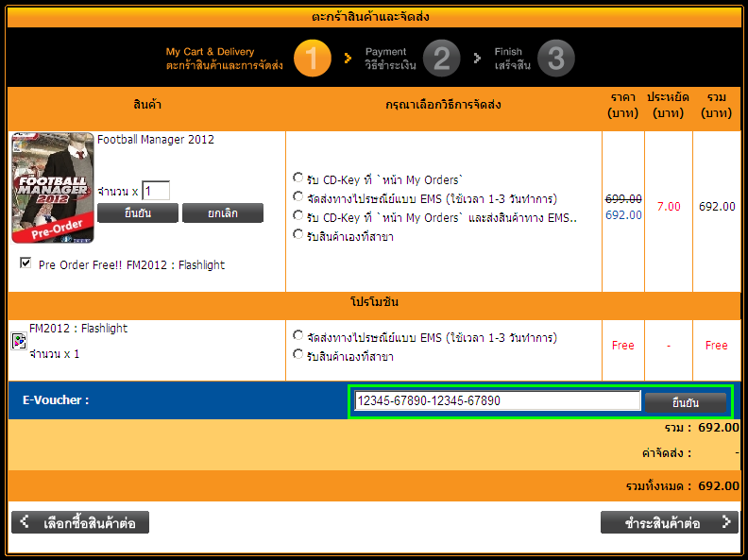Click the FM2012 Flashlight small image icon

click(19, 341)
